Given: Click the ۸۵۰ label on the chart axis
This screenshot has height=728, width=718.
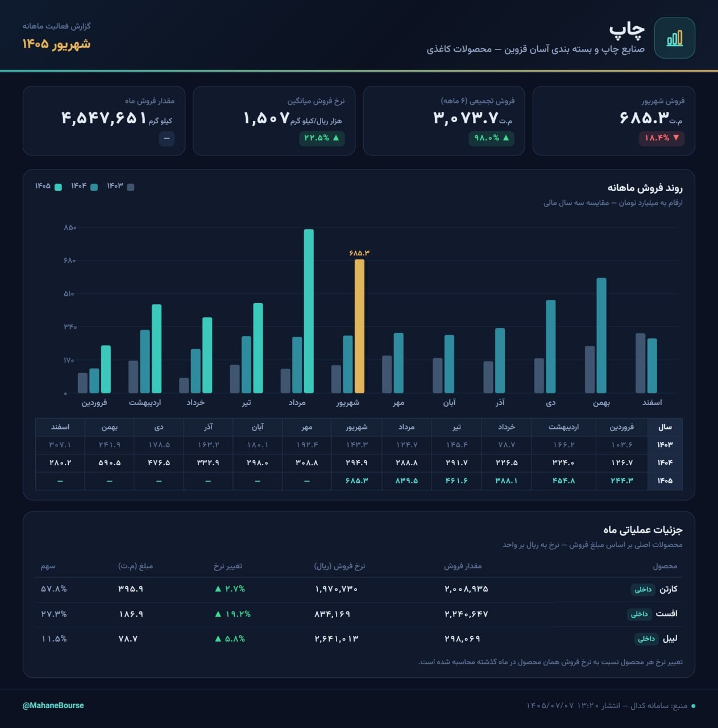Looking at the screenshot, I should [x=70, y=227].
